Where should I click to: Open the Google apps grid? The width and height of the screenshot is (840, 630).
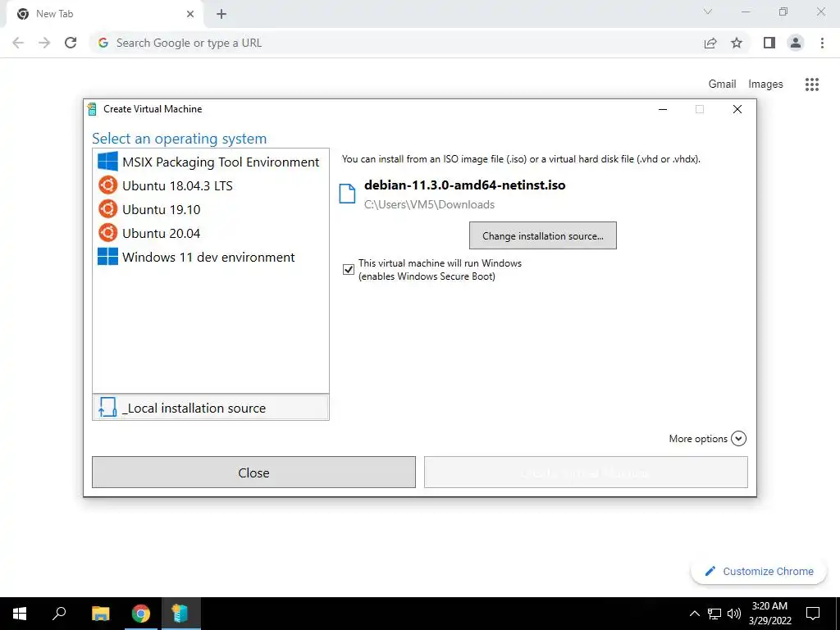(811, 84)
